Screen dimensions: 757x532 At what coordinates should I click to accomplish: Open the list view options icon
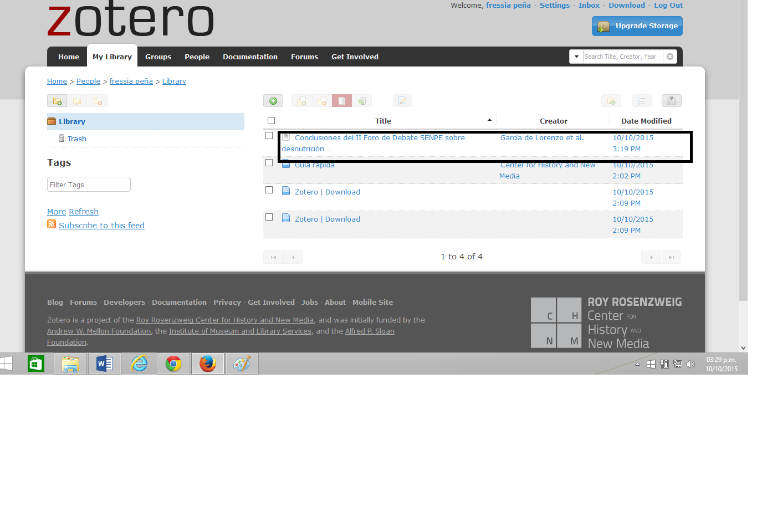pos(642,100)
